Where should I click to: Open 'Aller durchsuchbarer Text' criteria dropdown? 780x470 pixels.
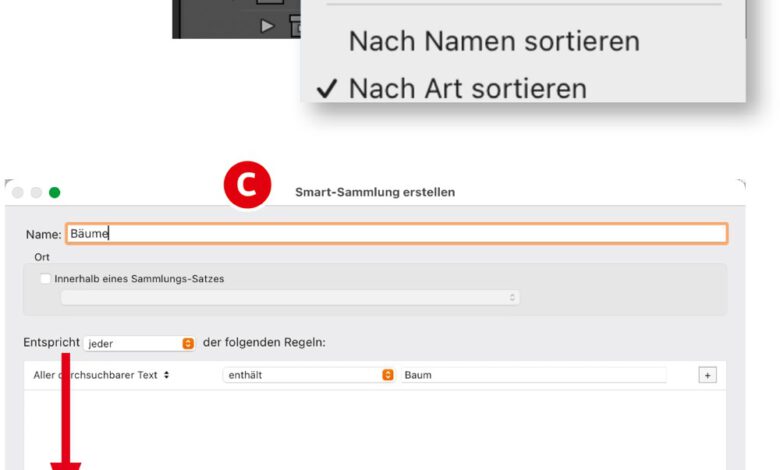click(101, 375)
